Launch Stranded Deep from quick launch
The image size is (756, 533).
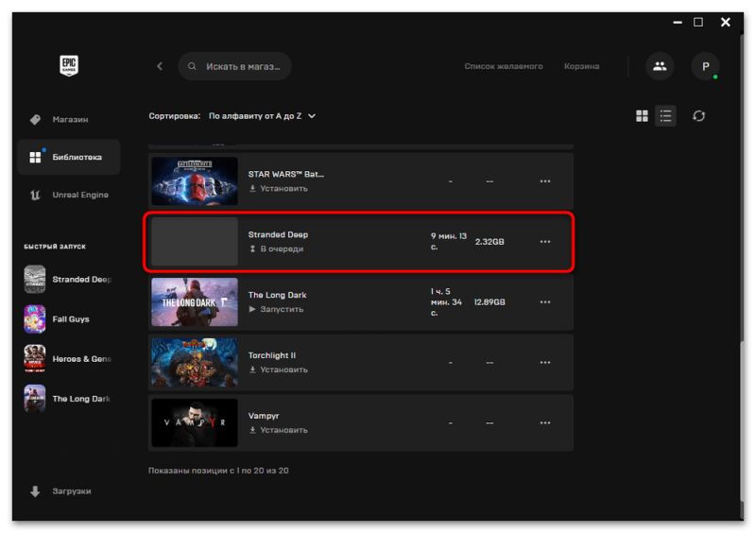[x=68, y=280]
